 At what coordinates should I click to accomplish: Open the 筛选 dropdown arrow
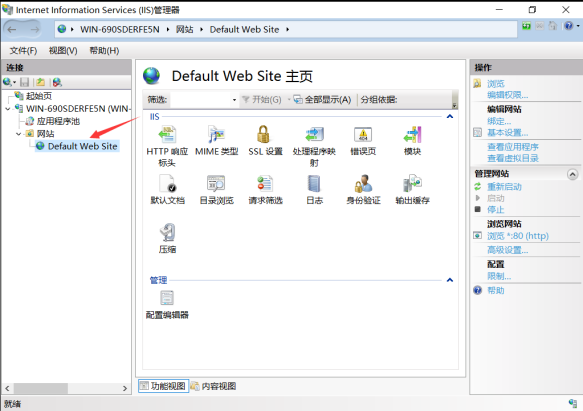234,100
